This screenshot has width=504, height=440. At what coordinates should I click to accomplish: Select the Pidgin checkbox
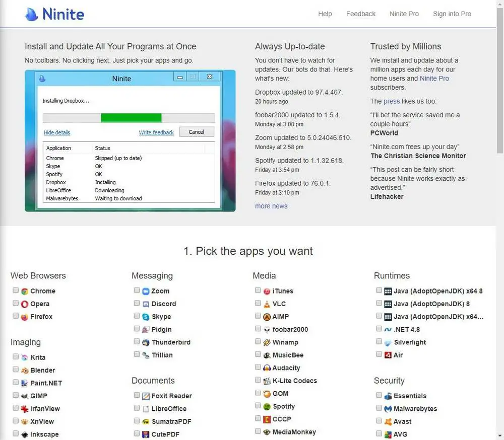point(137,329)
